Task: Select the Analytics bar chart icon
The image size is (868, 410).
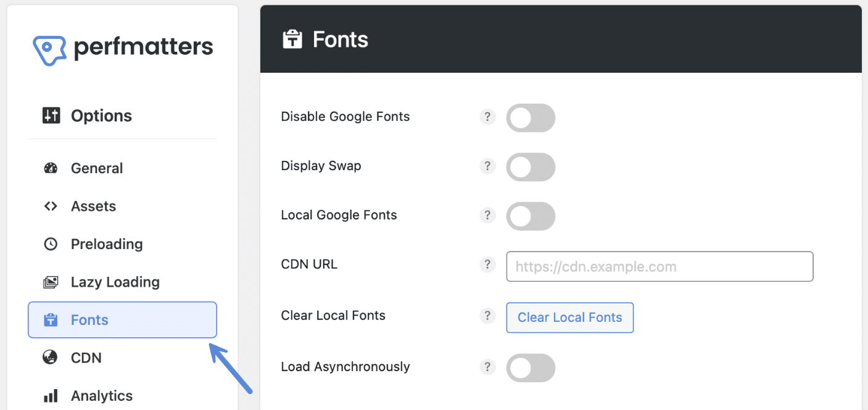Action: 51,395
